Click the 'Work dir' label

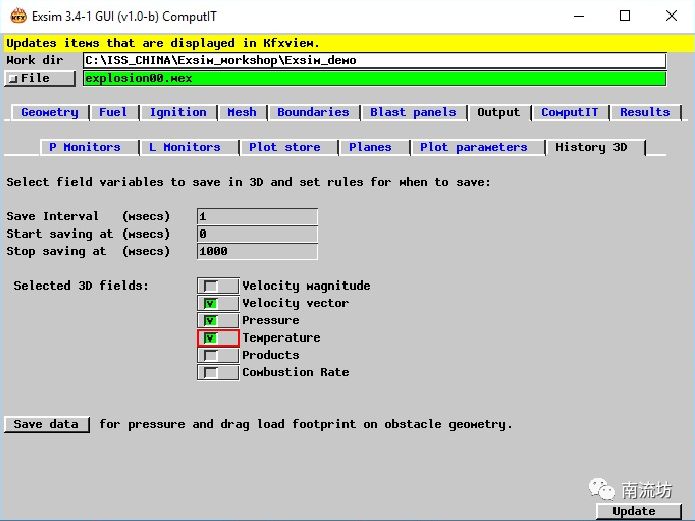point(35,60)
